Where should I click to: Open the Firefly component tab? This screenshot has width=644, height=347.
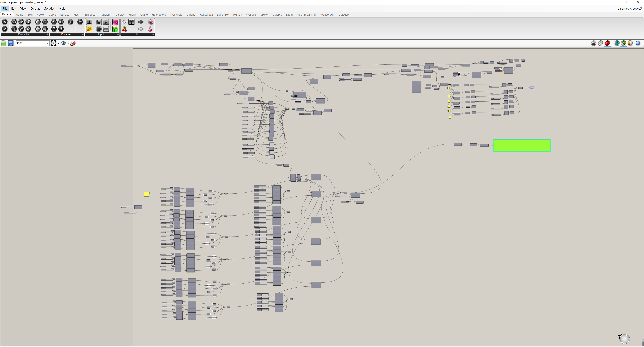coord(132,15)
